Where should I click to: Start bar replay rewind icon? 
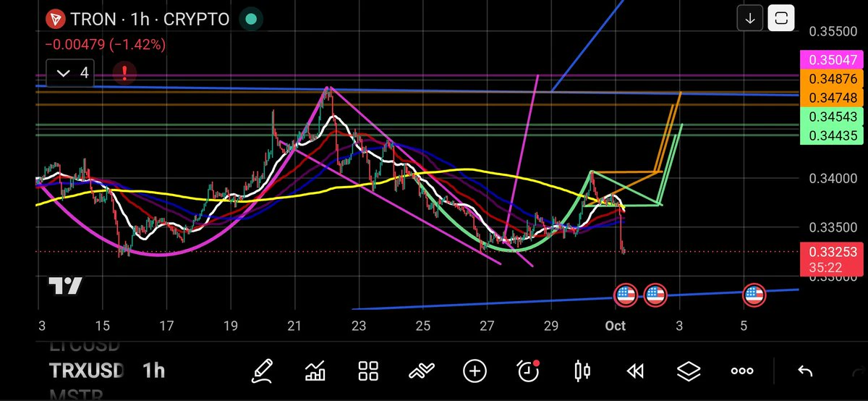[x=635, y=371]
